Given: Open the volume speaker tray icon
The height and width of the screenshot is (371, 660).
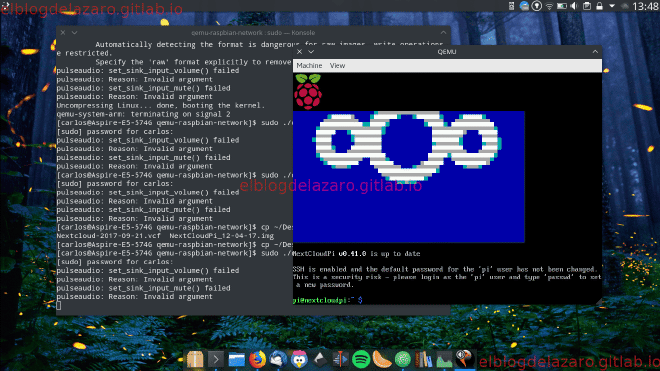Looking at the screenshot, I should click(x=574, y=6).
